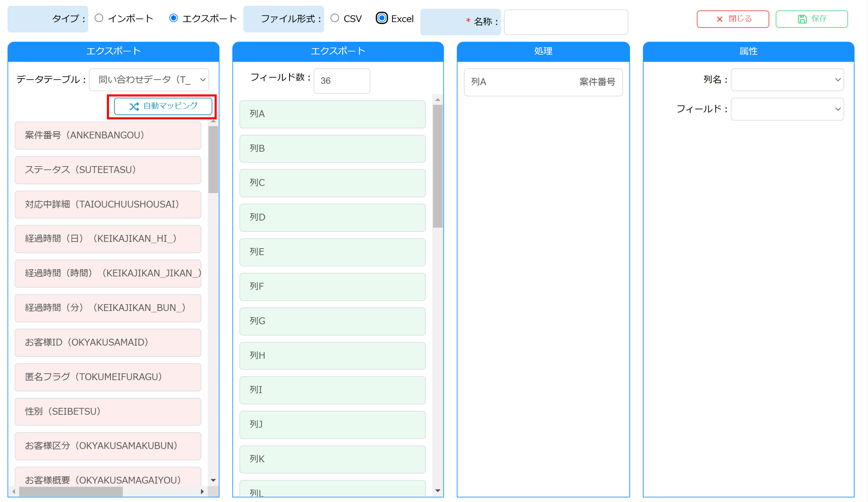Screen dimensions: 868x502
Task: Open the 列名 dropdown
Action: [x=787, y=79]
